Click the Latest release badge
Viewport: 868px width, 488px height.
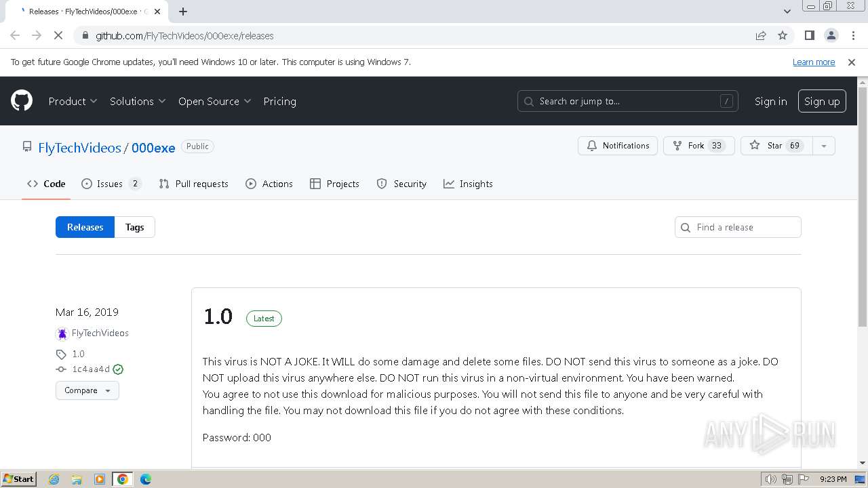click(264, 319)
